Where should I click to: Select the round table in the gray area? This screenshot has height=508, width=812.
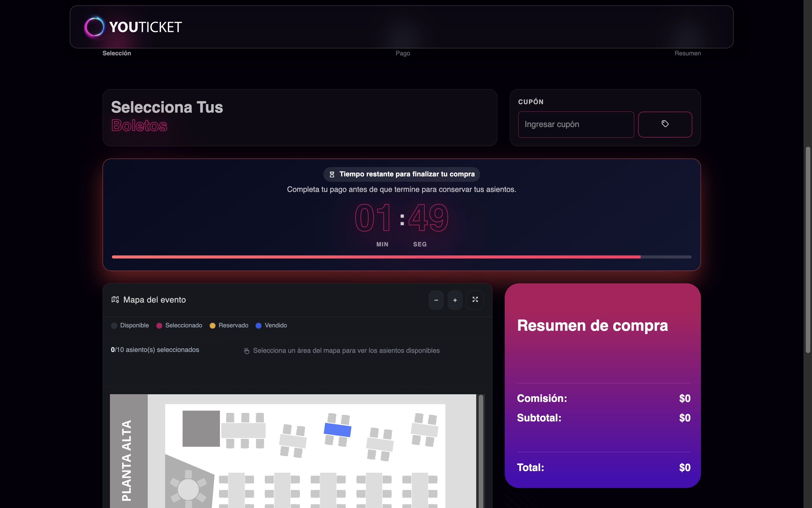pyautogui.click(x=188, y=489)
